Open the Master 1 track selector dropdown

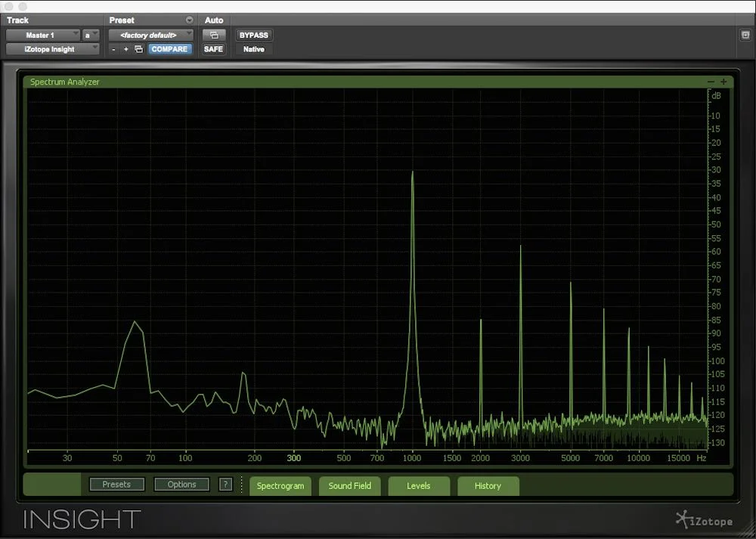click(x=43, y=36)
